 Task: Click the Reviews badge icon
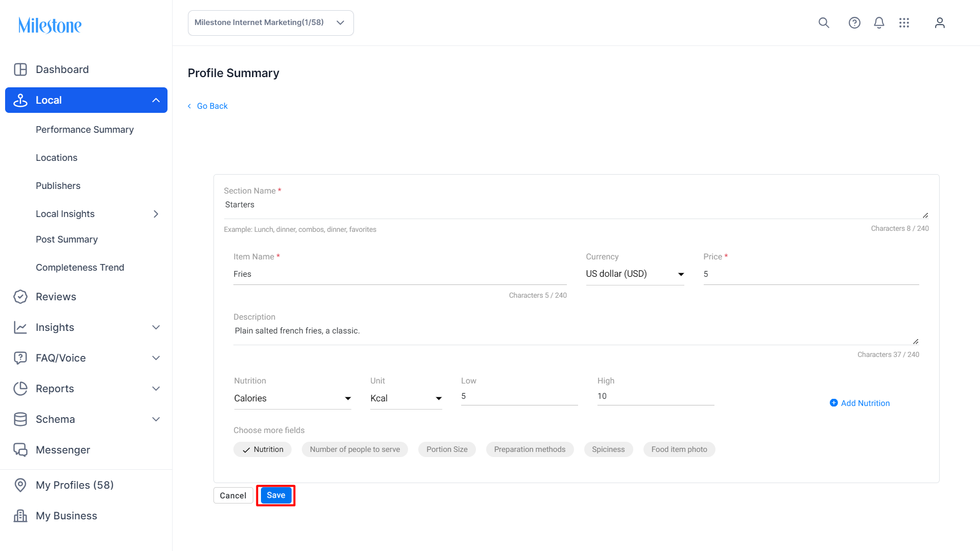20,297
